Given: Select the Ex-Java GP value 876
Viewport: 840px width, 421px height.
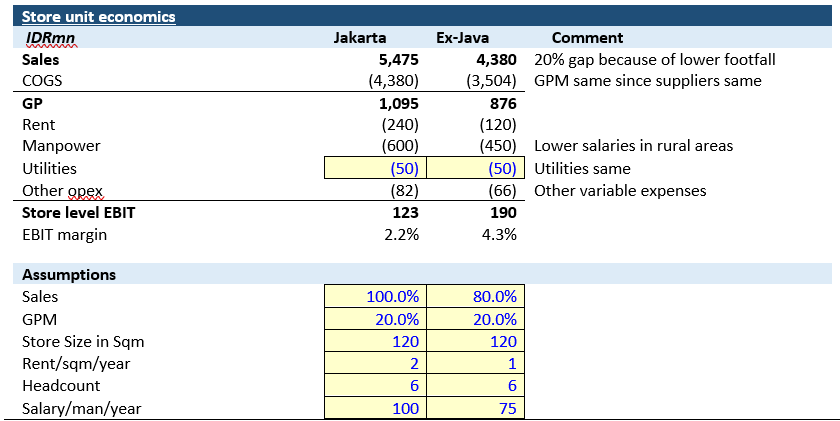Looking at the screenshot, I should [x=503, y=103].
